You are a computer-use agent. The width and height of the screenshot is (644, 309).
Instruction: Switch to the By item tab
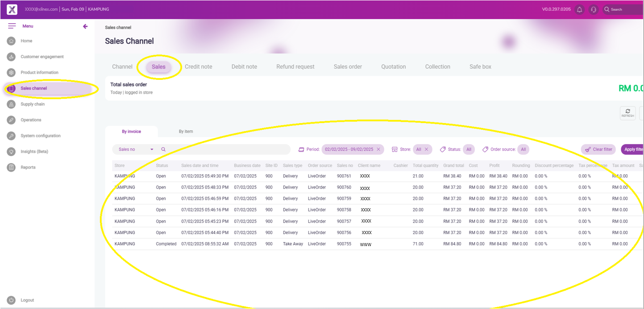pyautogui.click(x=186, y=132)
